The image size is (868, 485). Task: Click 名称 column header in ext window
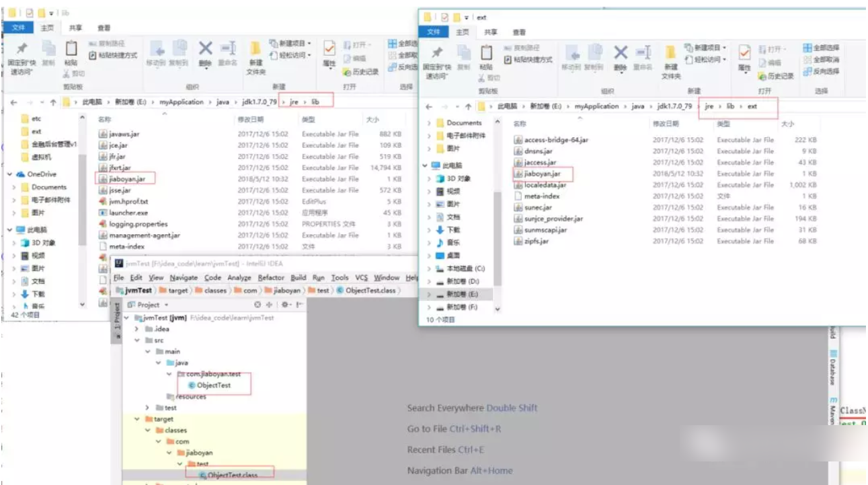tap(520, 124)
